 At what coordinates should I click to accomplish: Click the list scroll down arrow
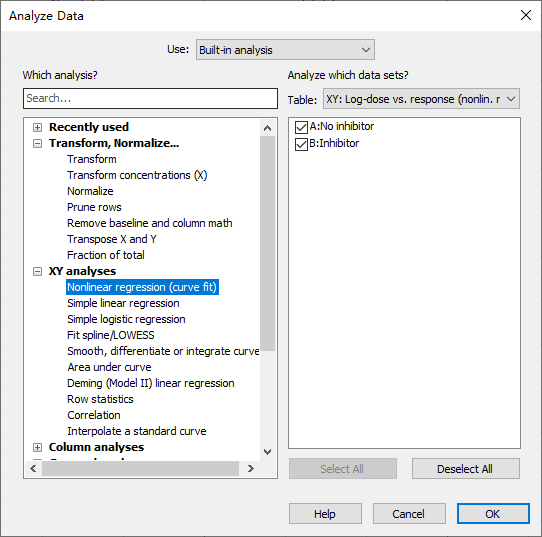tap(268, 452)
